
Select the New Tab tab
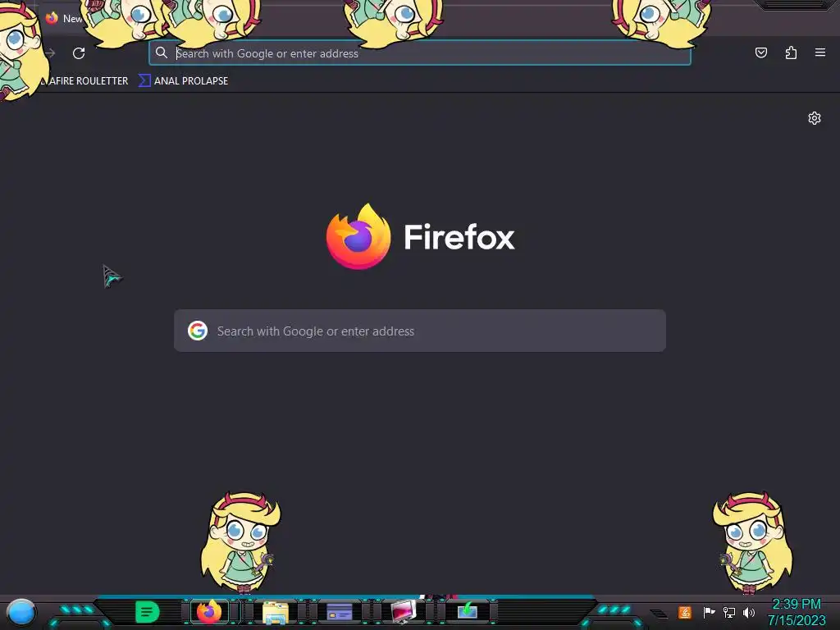(x=64, y=19)
